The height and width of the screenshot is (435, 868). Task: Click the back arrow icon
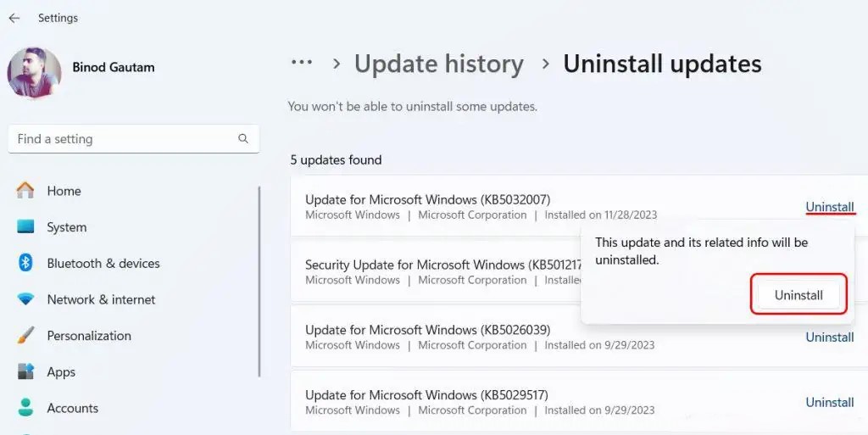pos(14,18)
